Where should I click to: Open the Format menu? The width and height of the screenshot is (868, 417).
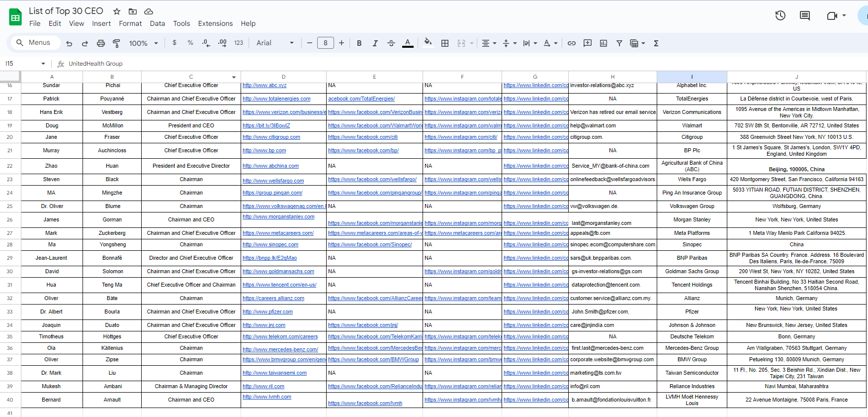pyautogui.click(x=130, y=23)
